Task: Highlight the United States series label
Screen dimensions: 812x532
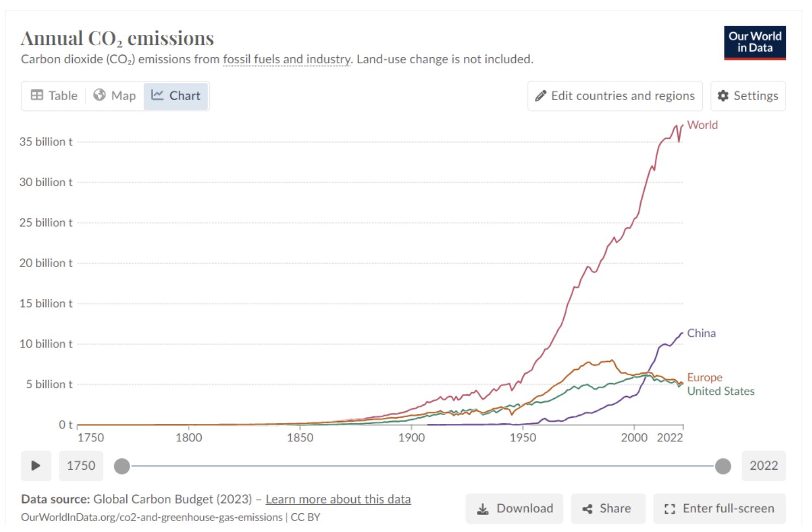Action: [x=720, y=391]
